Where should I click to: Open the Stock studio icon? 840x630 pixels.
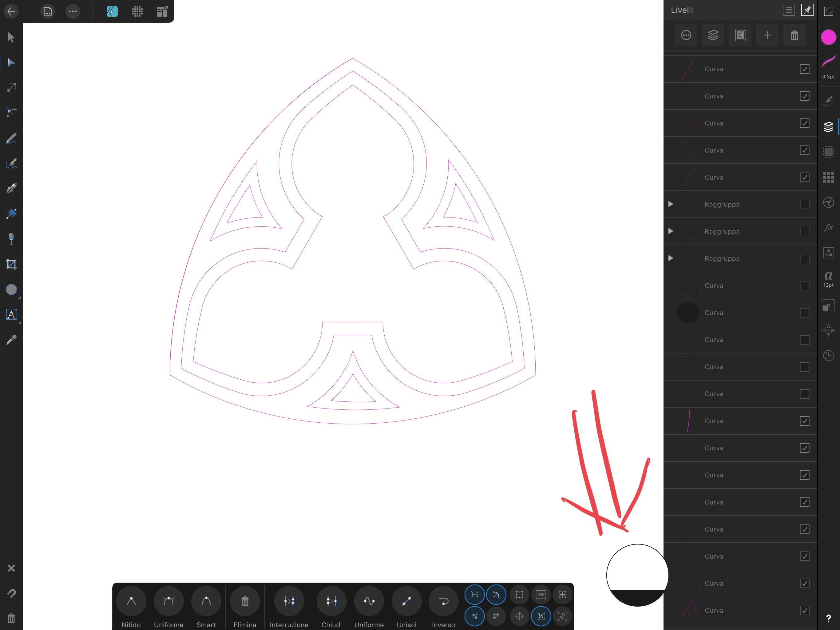(x=828, y=253)
